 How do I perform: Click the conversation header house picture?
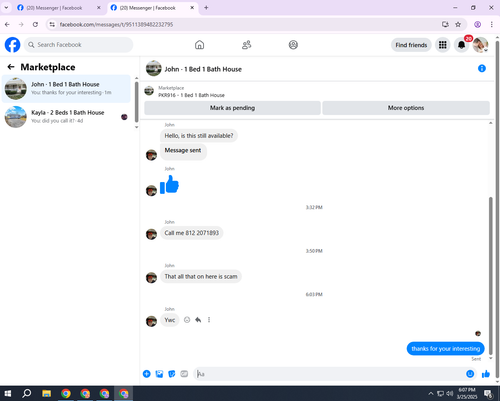[x=154, y=68]
